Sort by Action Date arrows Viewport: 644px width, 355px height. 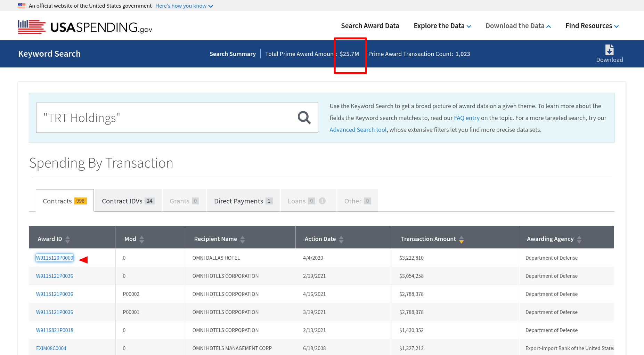341,239
